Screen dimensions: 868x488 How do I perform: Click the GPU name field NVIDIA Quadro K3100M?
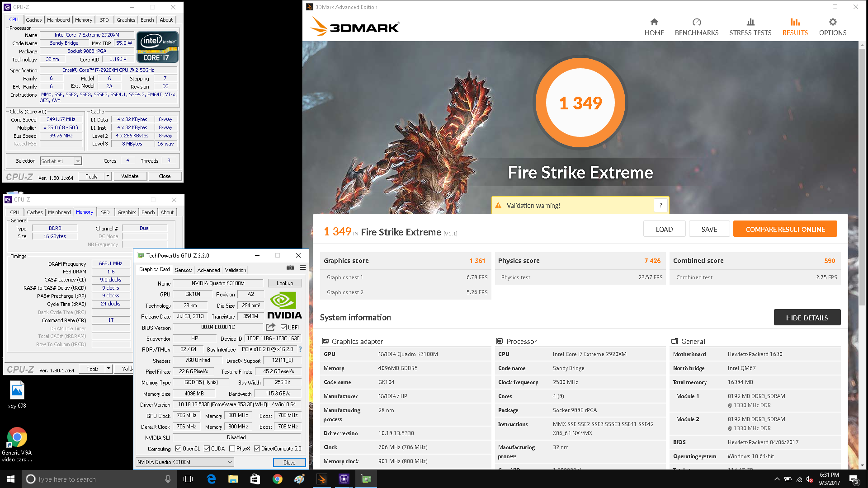(218, 283)
